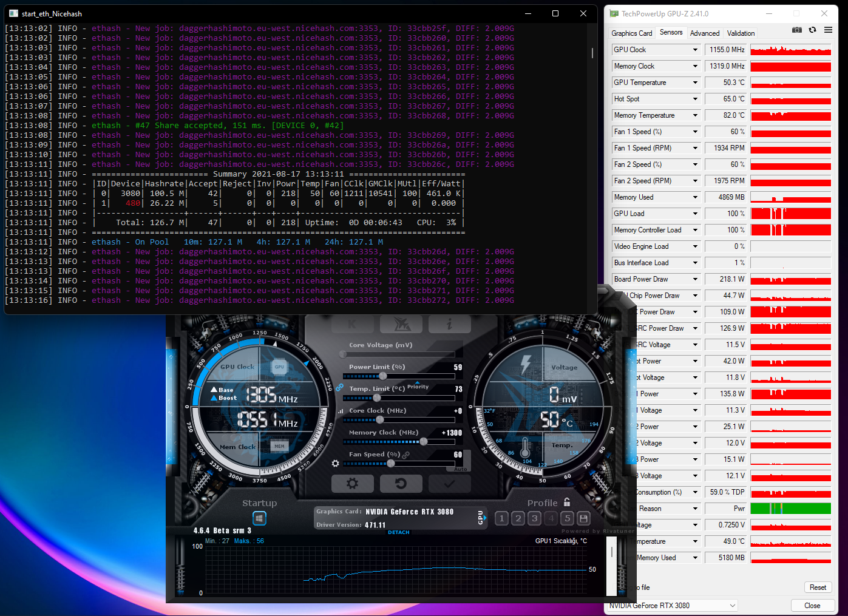Load Afterburner profile slot 5

pyautogui.click(x=567, y=518)
